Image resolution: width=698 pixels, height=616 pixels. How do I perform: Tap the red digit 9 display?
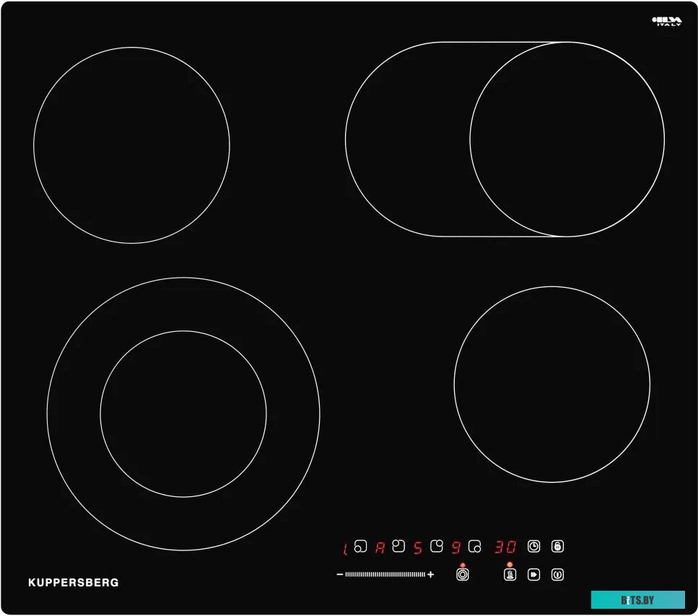pos(455,547)
